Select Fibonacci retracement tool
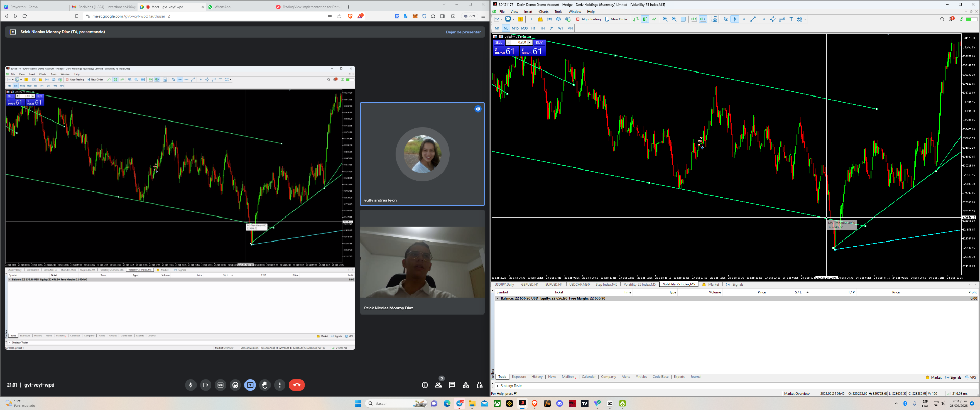The image size is (980, 410). point(782,19)
